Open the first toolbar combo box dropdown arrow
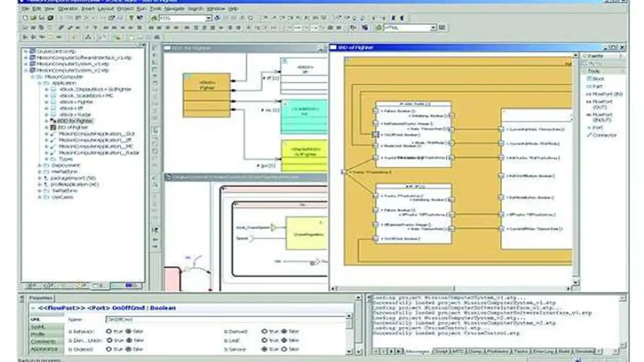644x362 pixels. pyautogui.click(x=208, y=18)
